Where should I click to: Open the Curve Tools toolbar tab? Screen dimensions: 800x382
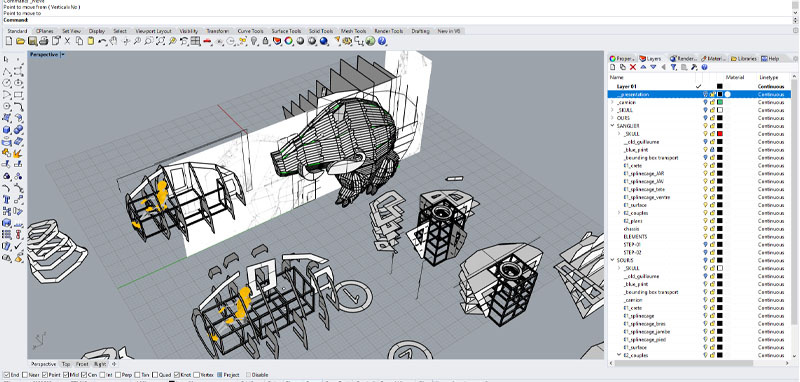point(251,31)
